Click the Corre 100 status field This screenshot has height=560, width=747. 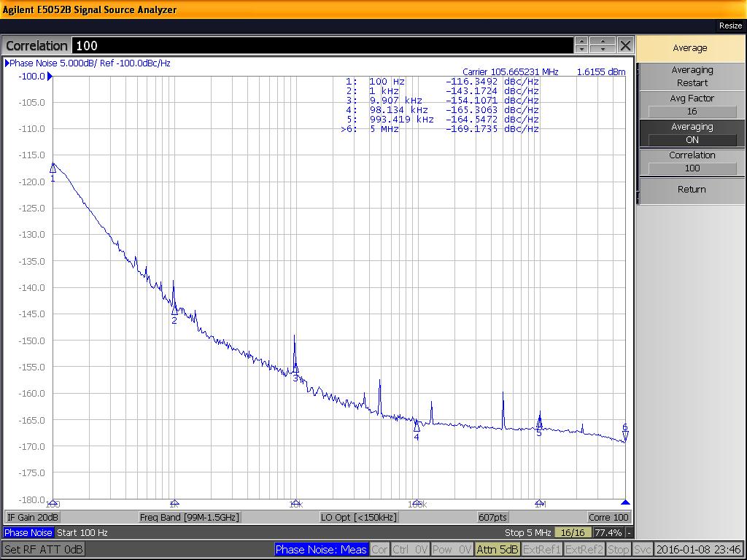click(608, 517)
